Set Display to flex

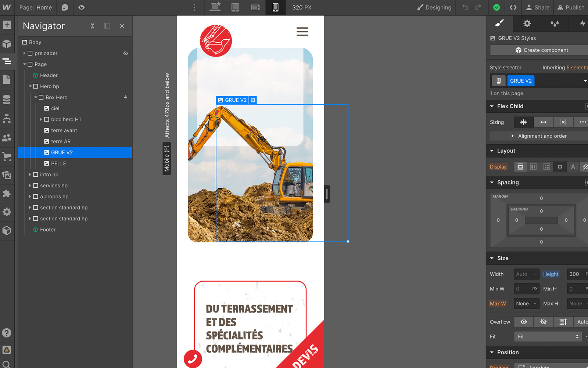pyautogui.click(x=534, y=167)
